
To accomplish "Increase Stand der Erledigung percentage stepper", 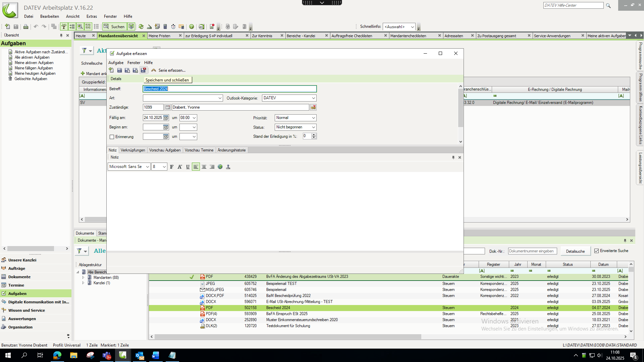I will point(314,135).
